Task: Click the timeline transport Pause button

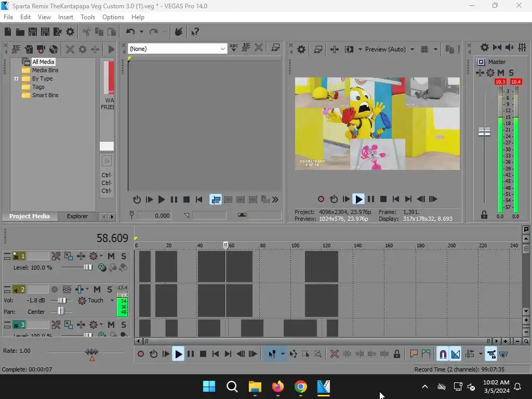Action: click(x=191, y=354)
